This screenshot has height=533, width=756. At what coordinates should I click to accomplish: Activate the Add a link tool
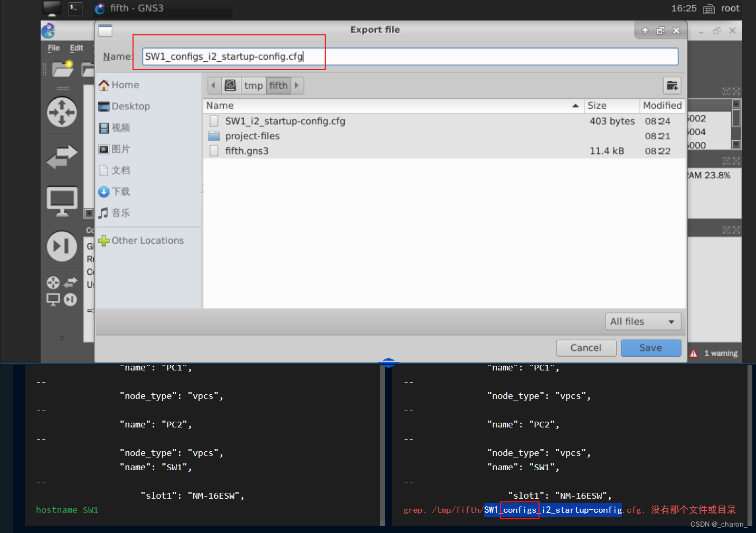62,245
